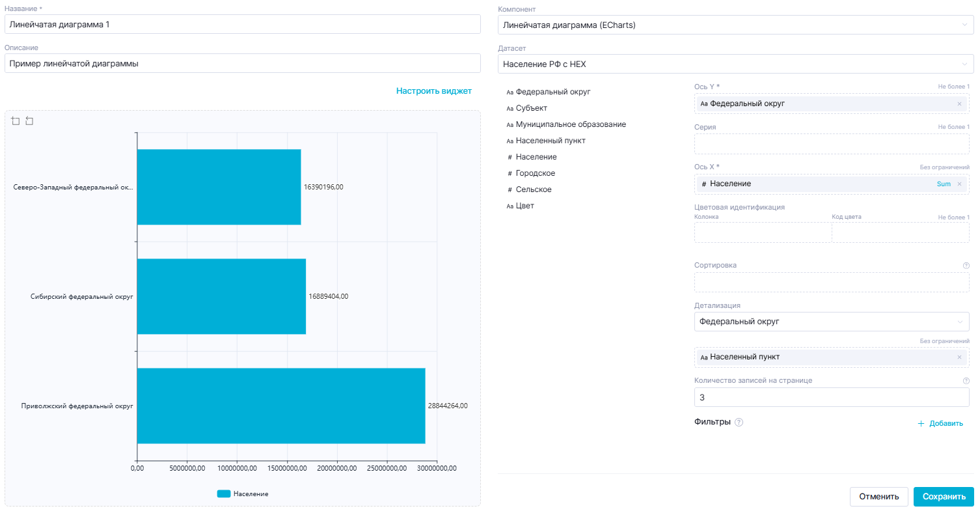Viewport: 980px width, 515px height.
Task: Click the Отменить button
Action: 878,496
